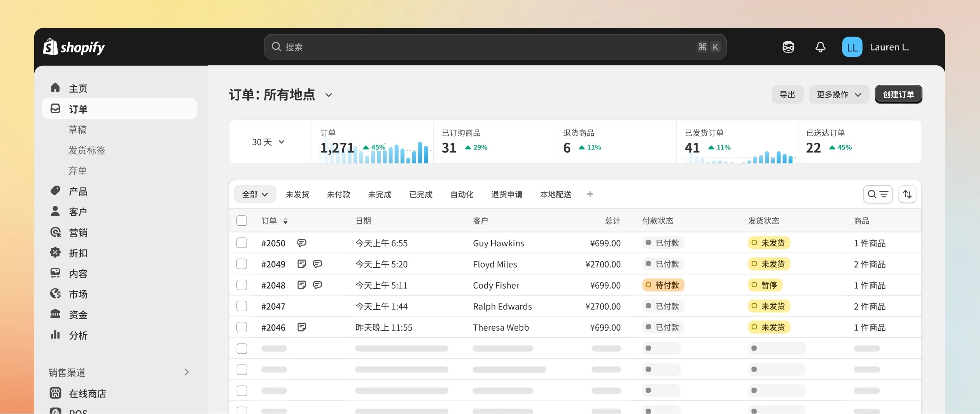Click the Marketing target icon

(x=55, y=232)
